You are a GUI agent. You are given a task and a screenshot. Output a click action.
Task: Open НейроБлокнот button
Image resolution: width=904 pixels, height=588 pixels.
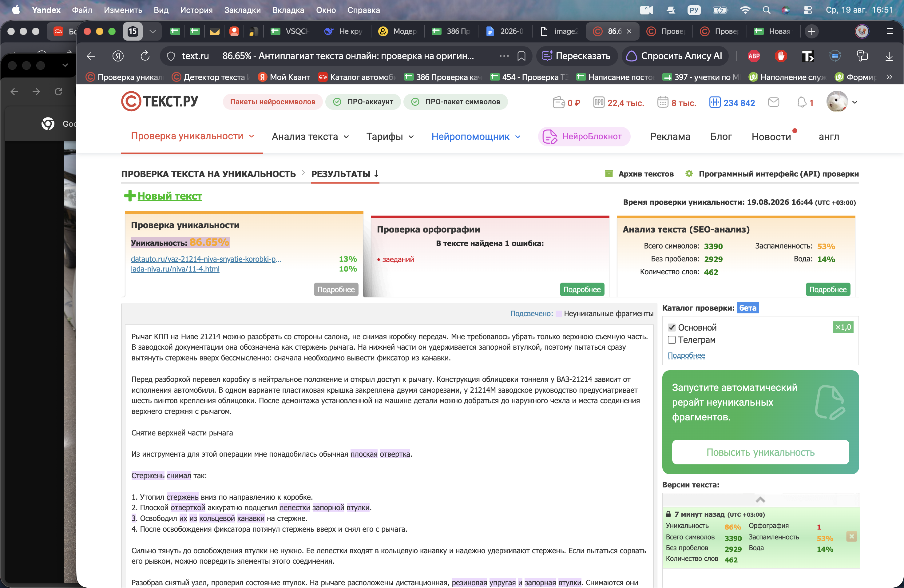pyautogui.click(x=584, y=136)
